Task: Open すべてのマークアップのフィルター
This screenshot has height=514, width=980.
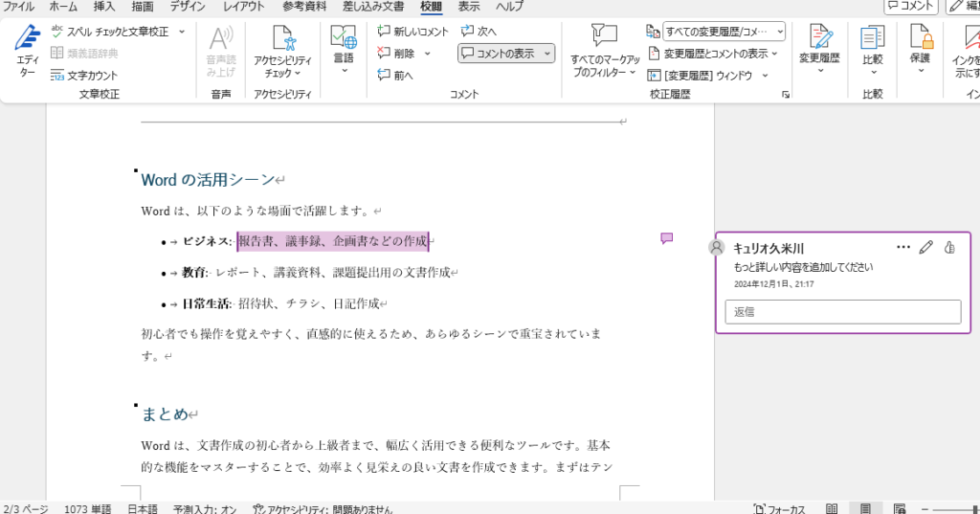Action: tap(605, 52)
